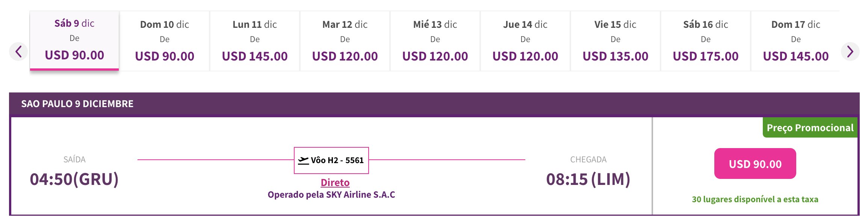Select the Dom 10 dic date tab
This screenshot has height=224, width=868.
pos(165,41)
